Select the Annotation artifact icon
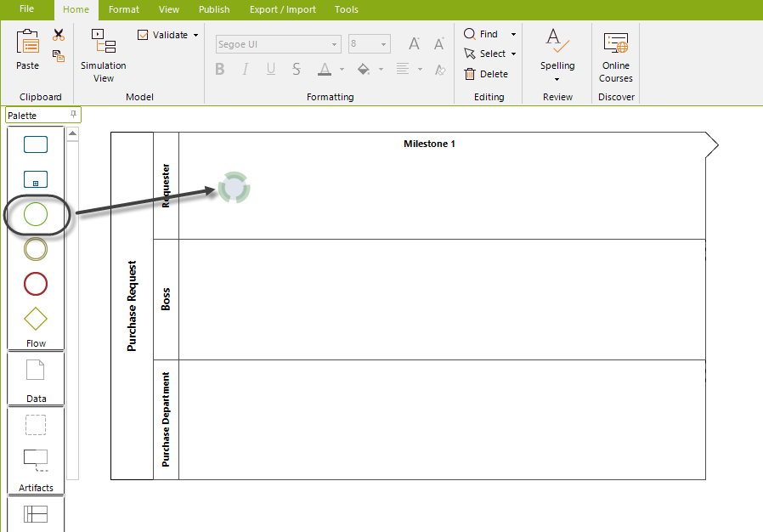Viewport: 763px width, 532px height. [36, 460]
